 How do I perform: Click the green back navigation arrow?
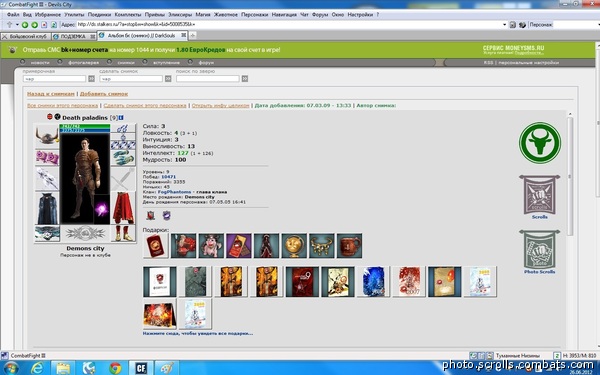[x=25, y=25]
